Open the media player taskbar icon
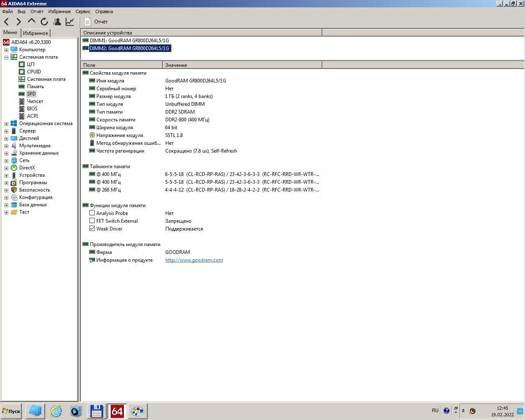Screen dimensions: 525x420 tap(76, 411)
